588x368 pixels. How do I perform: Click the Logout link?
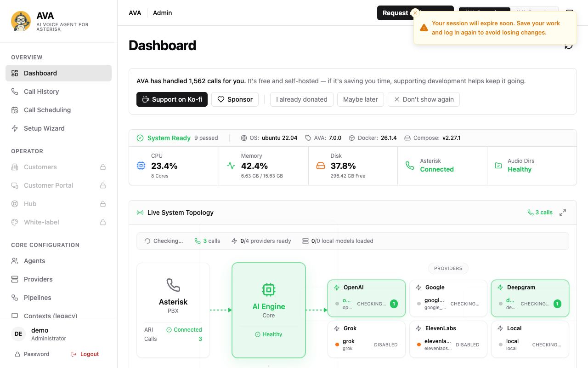pyautogui.click(x=85, y=354)
